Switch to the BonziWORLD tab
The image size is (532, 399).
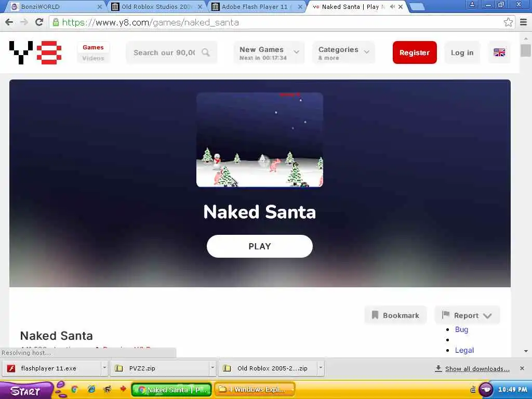pos(54,6)
